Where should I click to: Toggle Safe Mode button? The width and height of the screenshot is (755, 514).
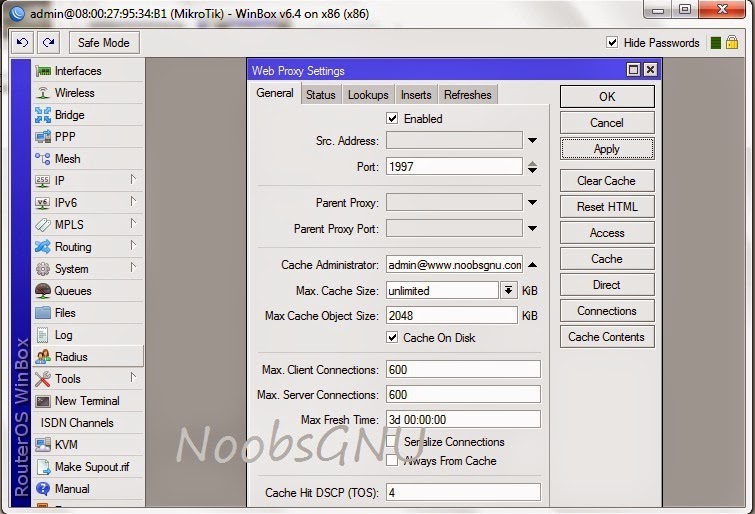click(x=104, y=42)
